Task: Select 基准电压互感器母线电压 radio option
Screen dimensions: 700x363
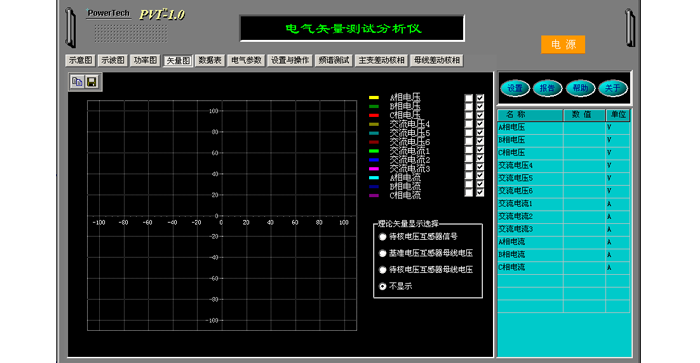Action: (x=383, y=253)
